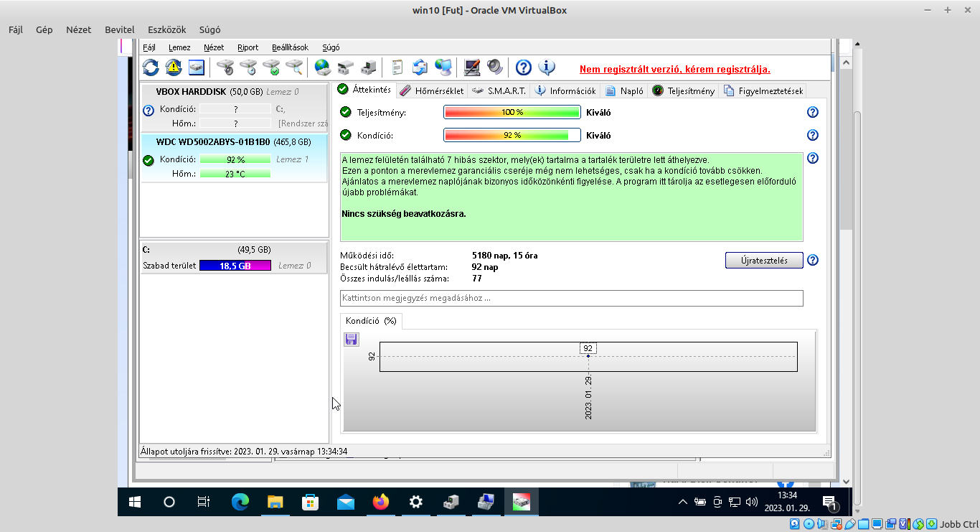980x532 pixels.
Task: Switch to the Teljesítmény tab
Action: click(x=684, y=90)
